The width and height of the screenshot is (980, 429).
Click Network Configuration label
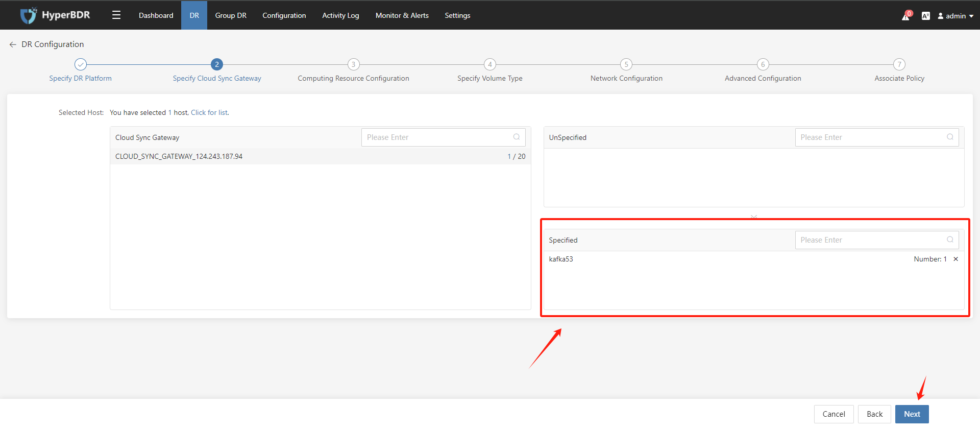point(626,78)
